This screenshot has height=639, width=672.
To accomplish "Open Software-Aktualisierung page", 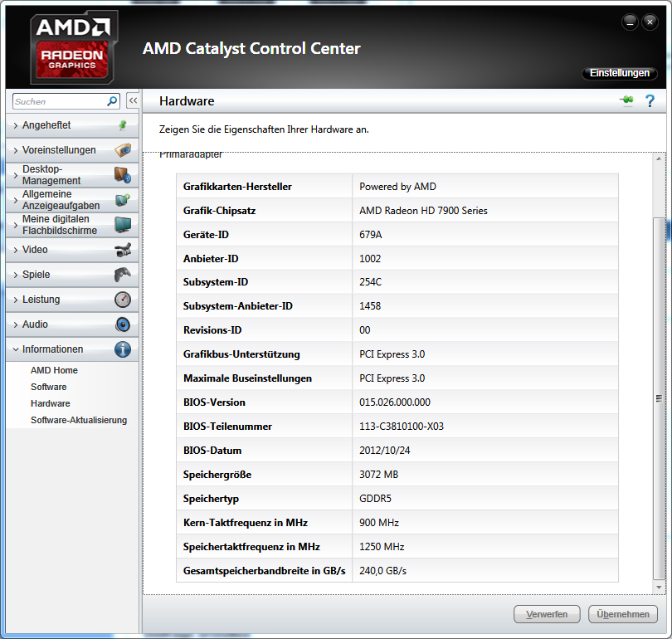I will click(79, 421).
